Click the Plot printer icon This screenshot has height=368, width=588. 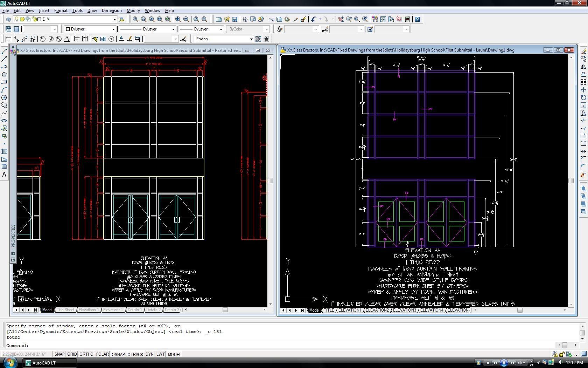pos(245,19)
